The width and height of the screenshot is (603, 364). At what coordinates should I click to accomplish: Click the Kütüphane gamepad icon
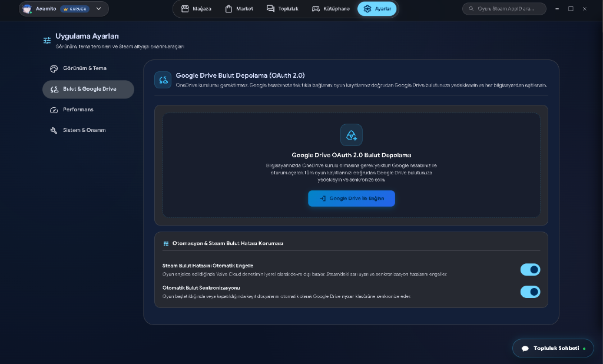point(316,8)
